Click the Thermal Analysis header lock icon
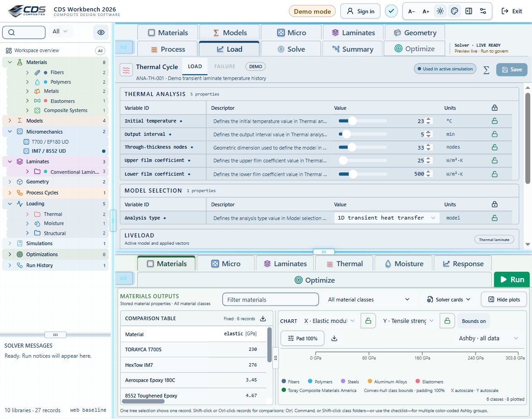This screenshot has width=532, height=419. [494, 108]
